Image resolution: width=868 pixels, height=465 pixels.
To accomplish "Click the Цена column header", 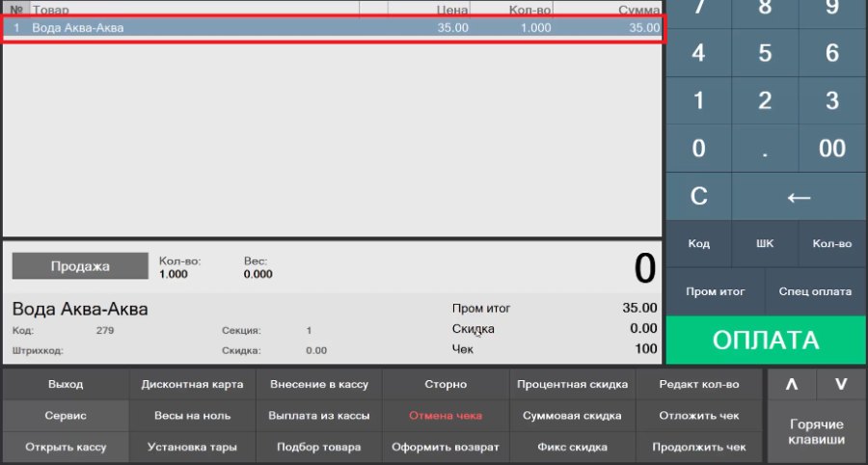I will click(x=429, y=10).
